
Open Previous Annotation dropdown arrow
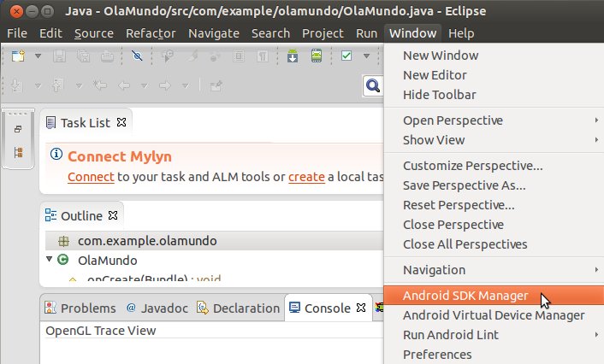79,85
